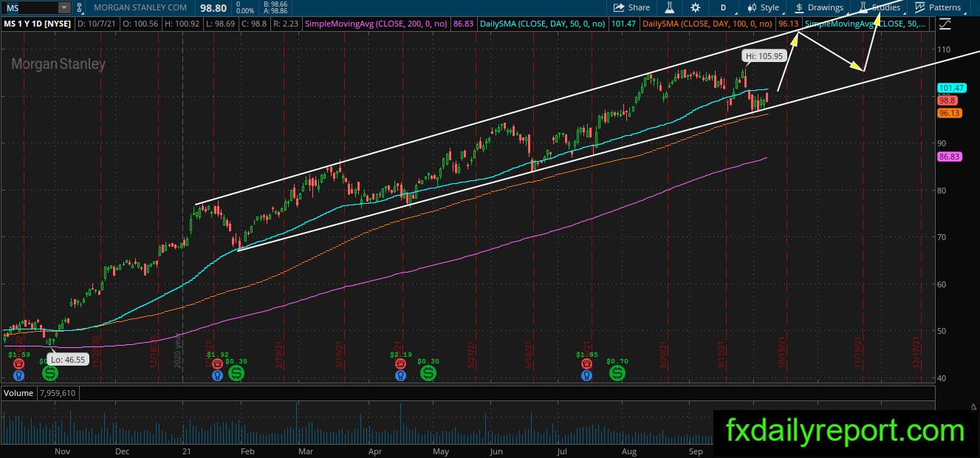Click the 86.83 value in the header

462,24
